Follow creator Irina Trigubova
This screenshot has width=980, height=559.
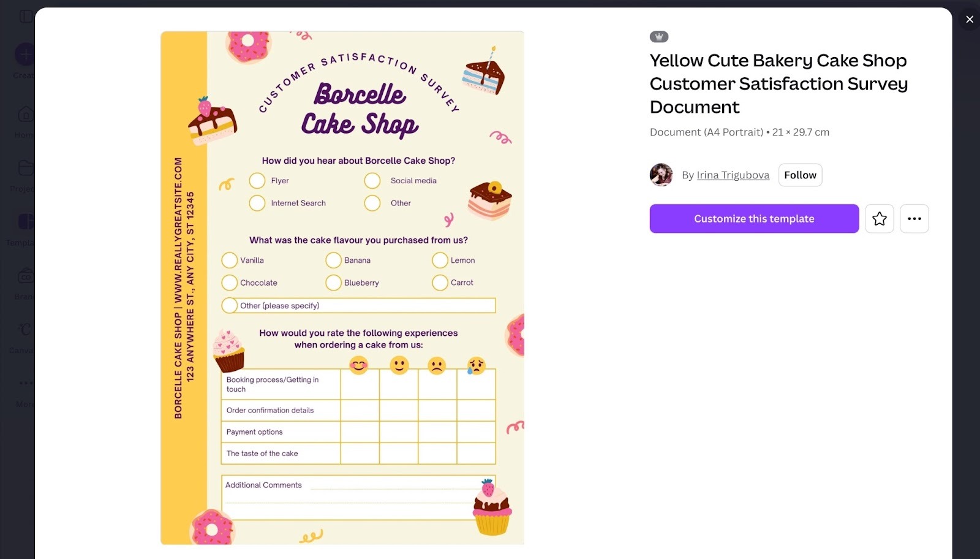point(800,175)
